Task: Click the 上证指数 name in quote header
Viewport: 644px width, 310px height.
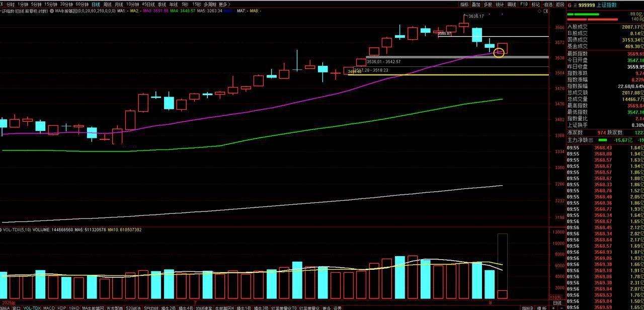Action: [606, 5]
